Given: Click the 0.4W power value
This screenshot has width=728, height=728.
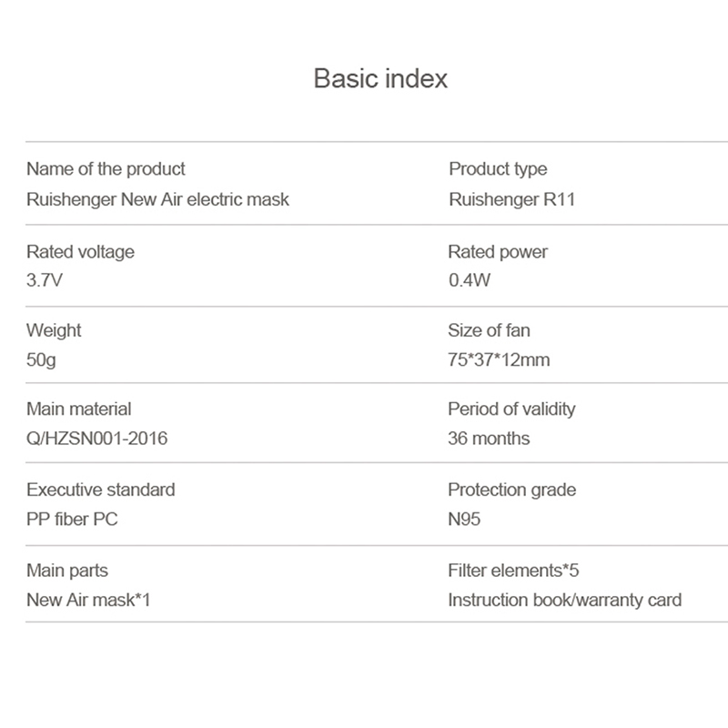Looking at the screenshot, I should tap(469, 280).
